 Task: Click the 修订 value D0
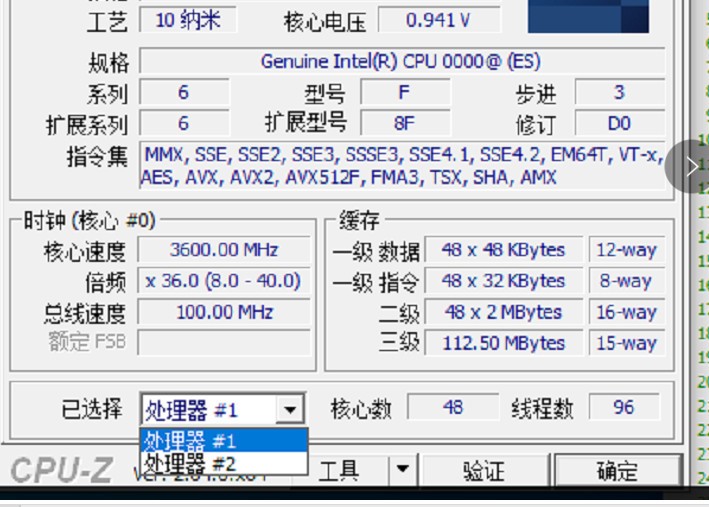pos(619,123)
